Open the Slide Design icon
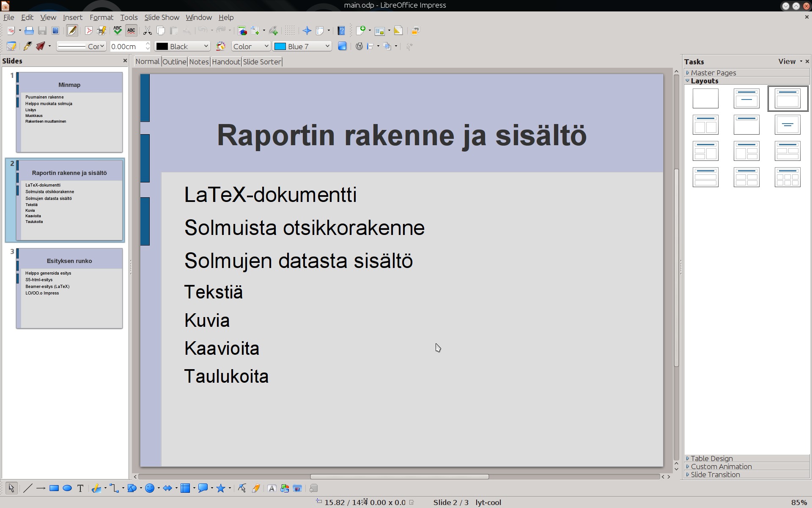Image resolution: width=812 pixels, height=508 pixels. (x=398, y=30)
